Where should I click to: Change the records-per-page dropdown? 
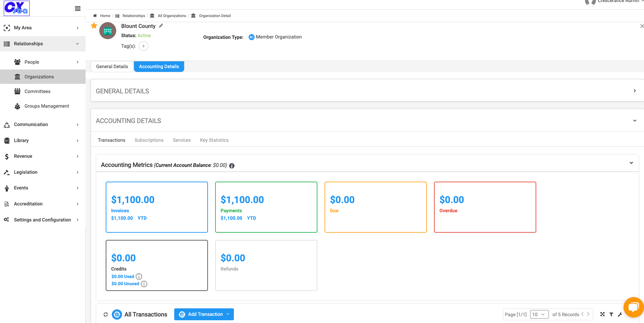click(x=539, y=314)
